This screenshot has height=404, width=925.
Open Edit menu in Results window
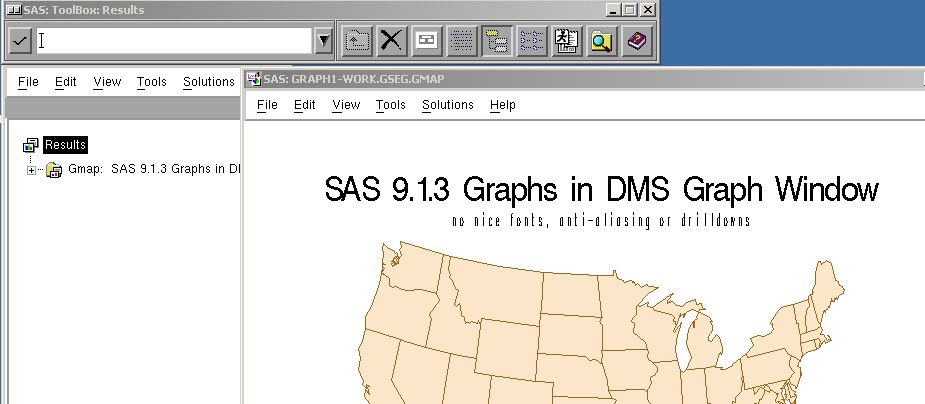[x=65, y=82]
